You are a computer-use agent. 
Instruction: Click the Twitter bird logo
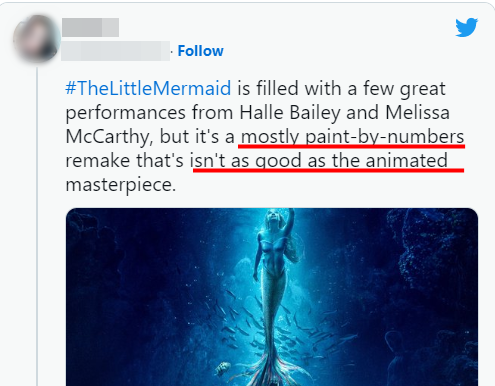(x=467, y=27)
